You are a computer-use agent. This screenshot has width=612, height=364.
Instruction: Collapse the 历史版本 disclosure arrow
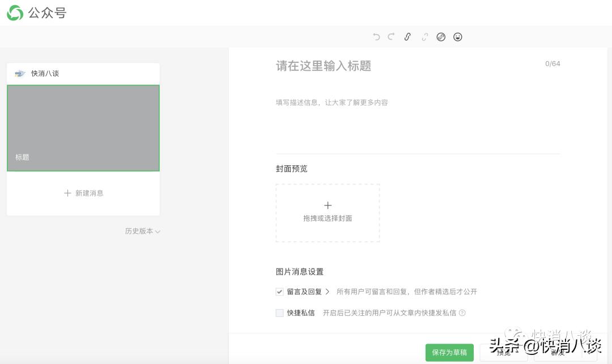click(x=158, y=231)
